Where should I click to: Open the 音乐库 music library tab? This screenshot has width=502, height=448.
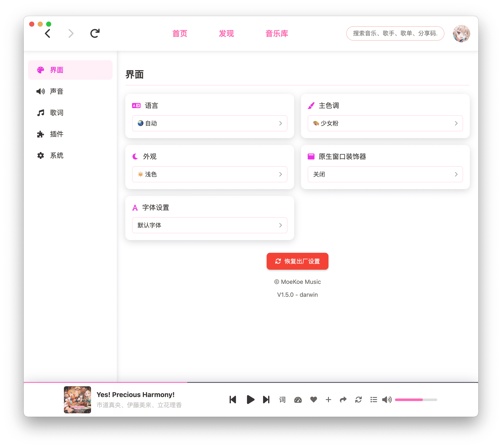pyautogui.click(x=277, y=33)
